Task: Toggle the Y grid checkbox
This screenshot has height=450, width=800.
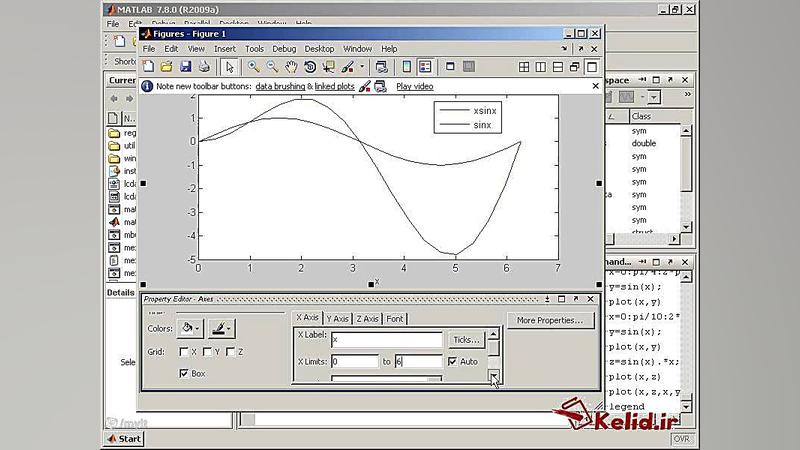Action: click(x=207, y=352)
